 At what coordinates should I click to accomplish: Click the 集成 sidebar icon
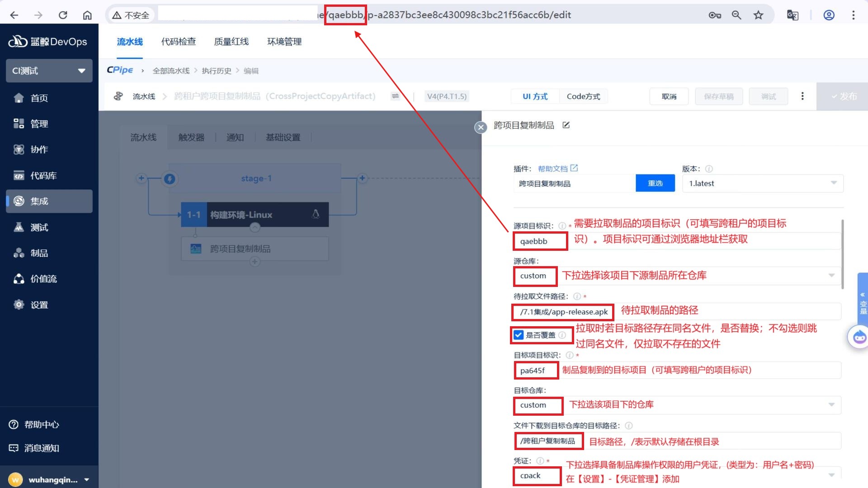(x=19, y=201)
